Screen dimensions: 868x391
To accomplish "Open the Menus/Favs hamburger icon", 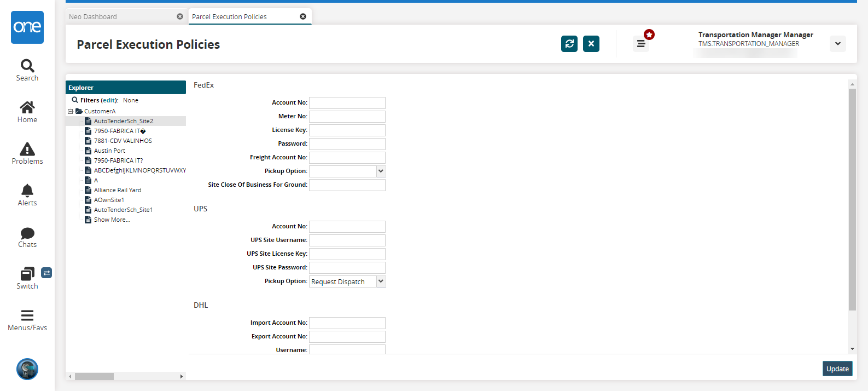I will [x=27, y=315].
